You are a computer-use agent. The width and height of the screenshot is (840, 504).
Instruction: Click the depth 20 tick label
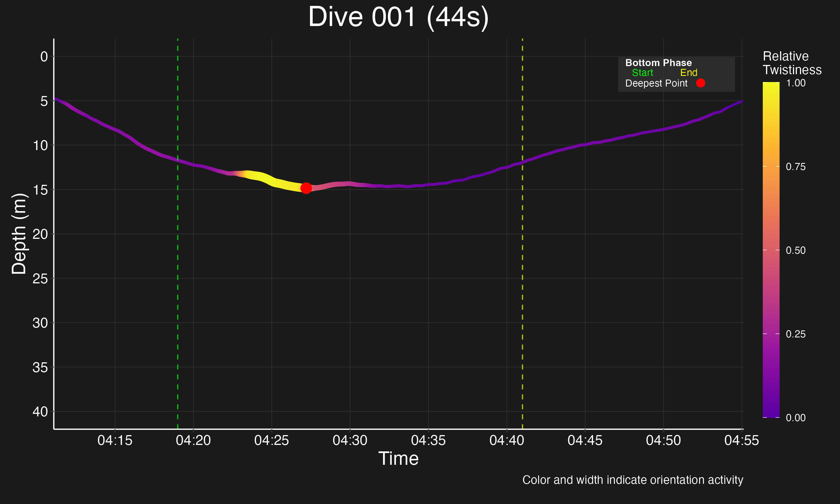[x=40, y=234]
